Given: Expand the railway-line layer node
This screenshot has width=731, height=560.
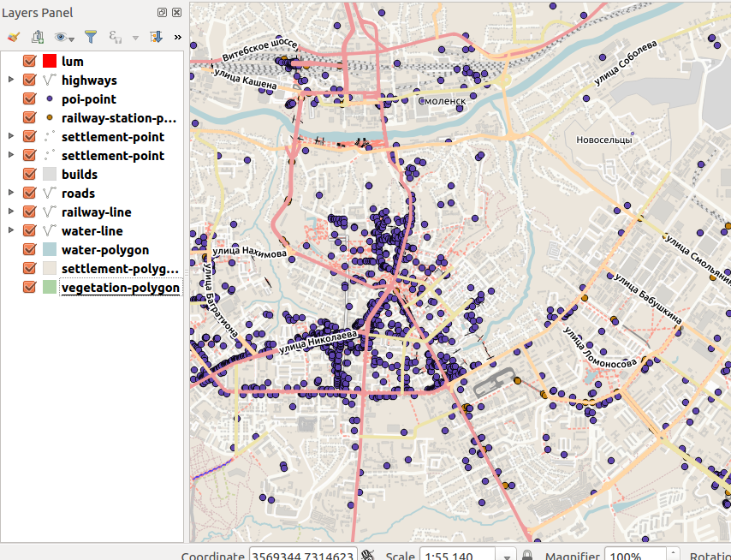Looking at the screenshot, I should pos(10,212).
